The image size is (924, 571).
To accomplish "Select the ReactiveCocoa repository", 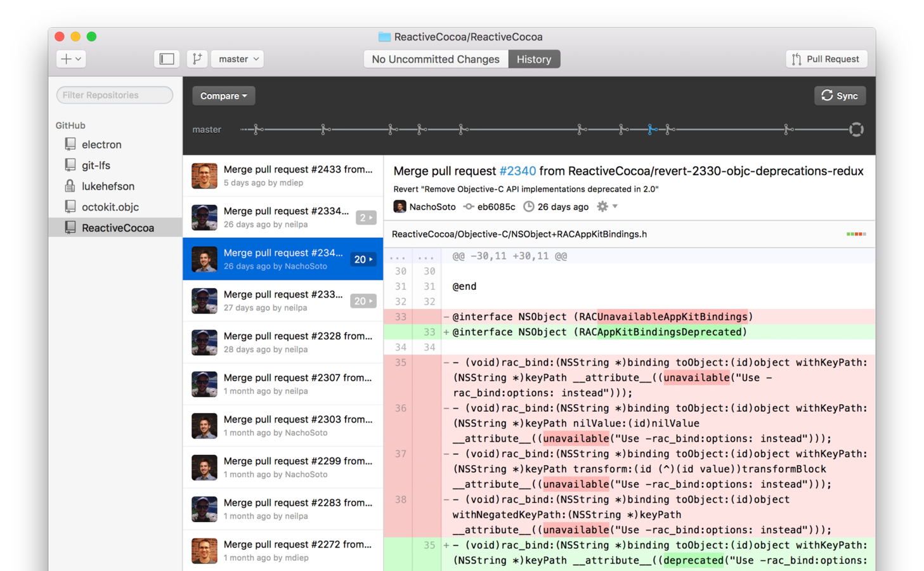I will tap(115, 228).
